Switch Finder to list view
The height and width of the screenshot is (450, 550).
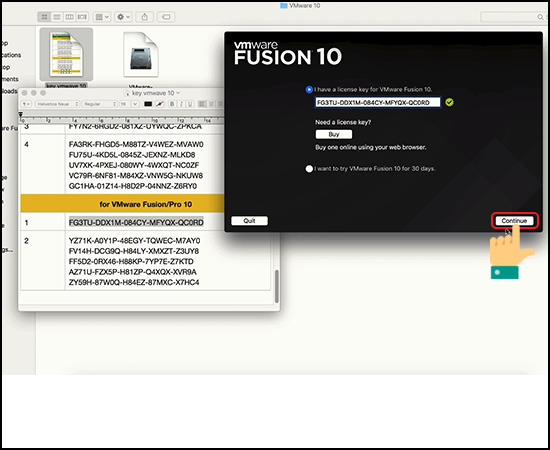click(57, 17)
